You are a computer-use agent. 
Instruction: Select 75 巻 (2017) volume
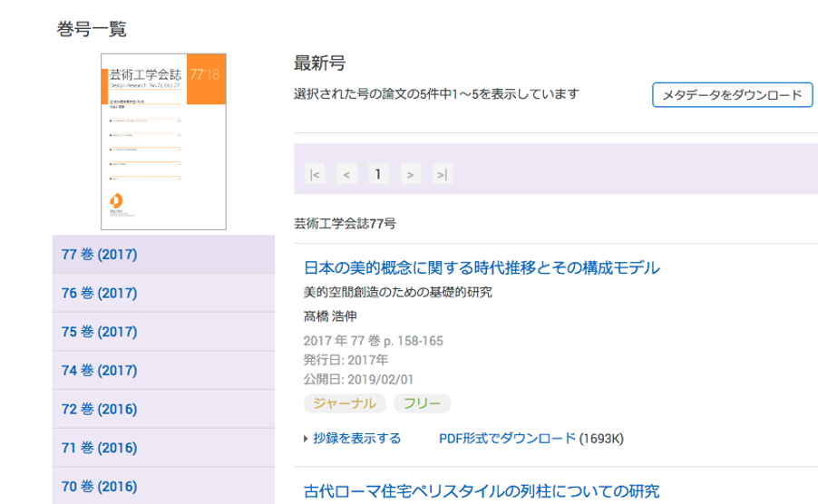(100, 332)
